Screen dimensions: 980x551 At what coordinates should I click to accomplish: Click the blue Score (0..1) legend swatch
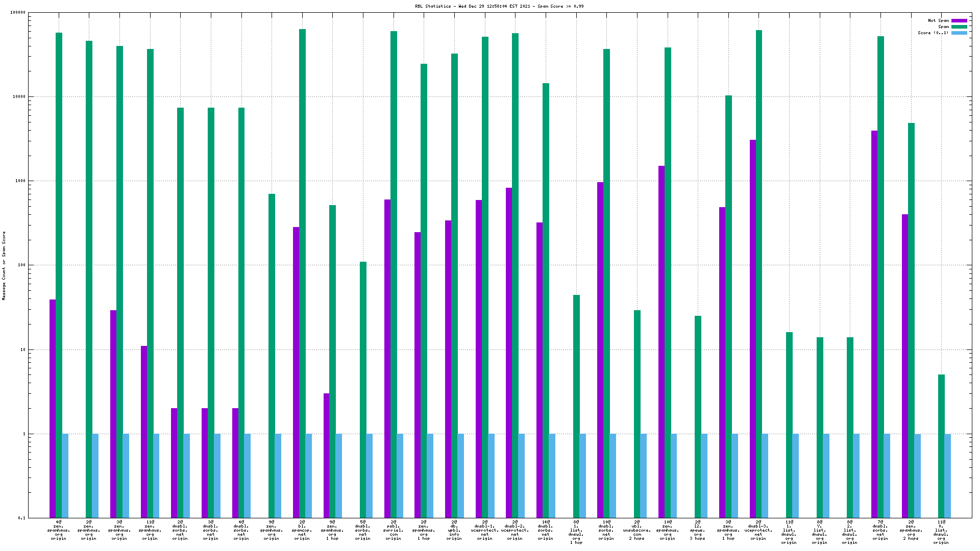959,33
